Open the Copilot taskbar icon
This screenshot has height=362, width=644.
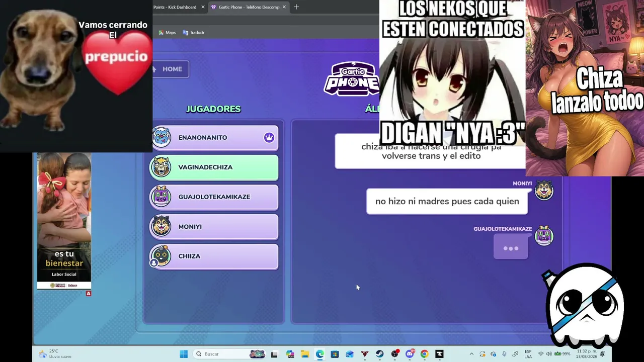290,354
